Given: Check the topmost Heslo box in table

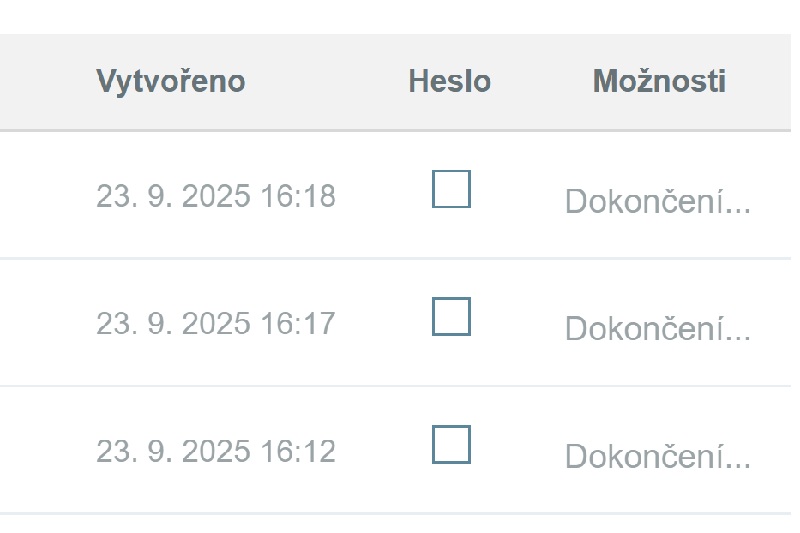Looking at the screenshot, I should coord(451,189).
